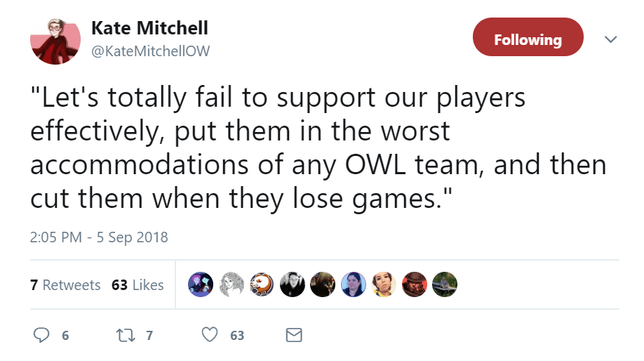644x361 pixels.
Task: View the 7 Retweets list
Action: pyautogui.click(x=66, y=285)
